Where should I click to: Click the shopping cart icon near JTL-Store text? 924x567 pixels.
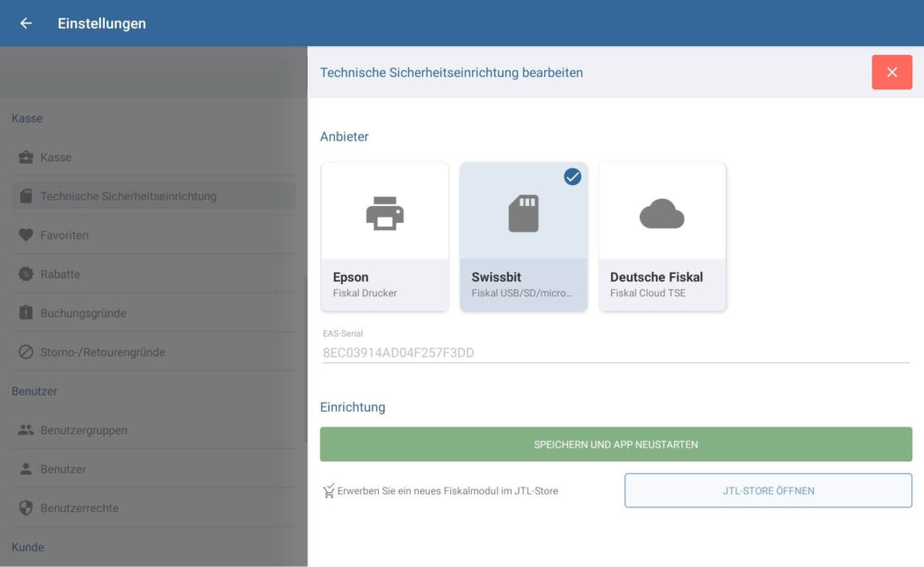pyautogui.click(x=328, y=491)
